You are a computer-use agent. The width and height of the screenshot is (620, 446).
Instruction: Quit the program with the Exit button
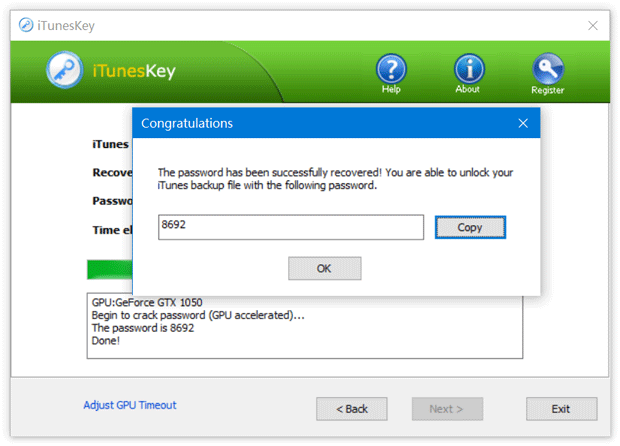[x=561, y=408]
